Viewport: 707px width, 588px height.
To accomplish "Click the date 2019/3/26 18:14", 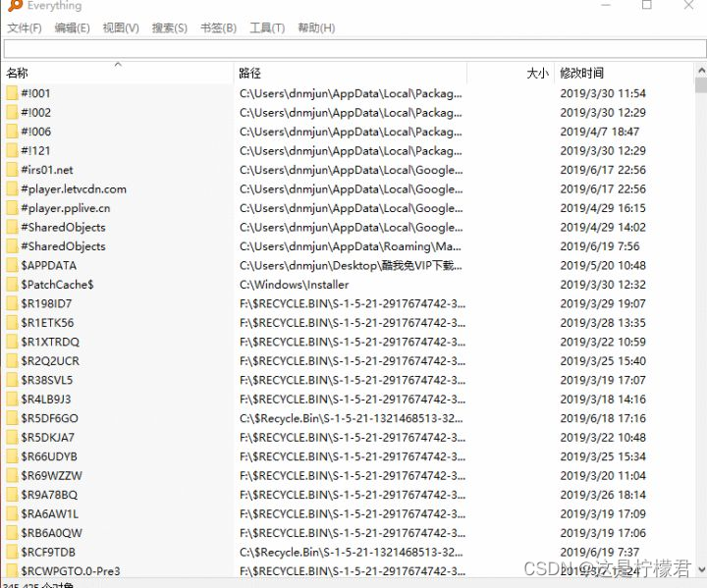I will 603,495.
